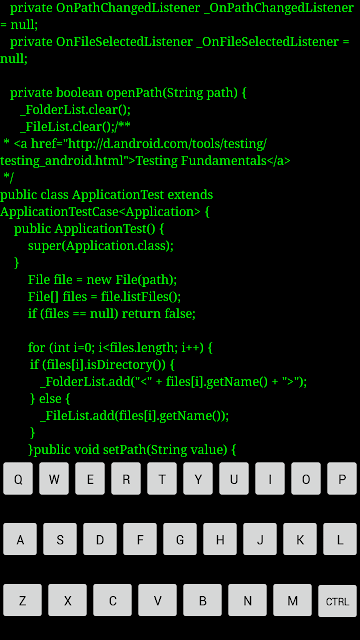Tap the G key

coord(180,539)
